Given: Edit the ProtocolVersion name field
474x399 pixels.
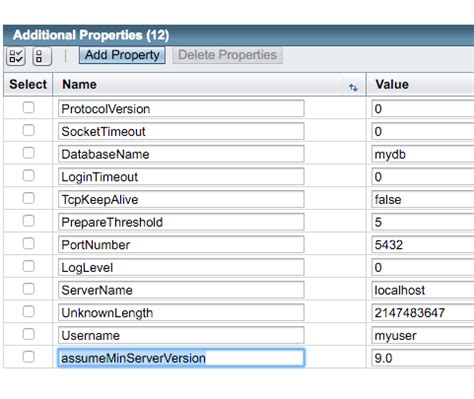Looking at the screenshot, I should (x=181, y=109).
